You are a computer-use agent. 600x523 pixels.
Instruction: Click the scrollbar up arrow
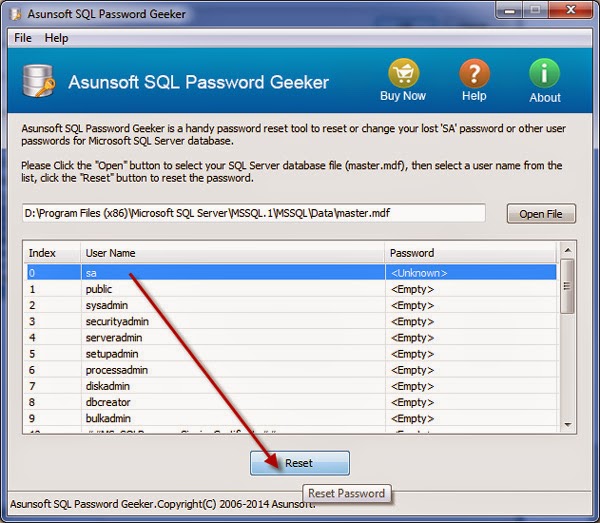coord(568,251)
